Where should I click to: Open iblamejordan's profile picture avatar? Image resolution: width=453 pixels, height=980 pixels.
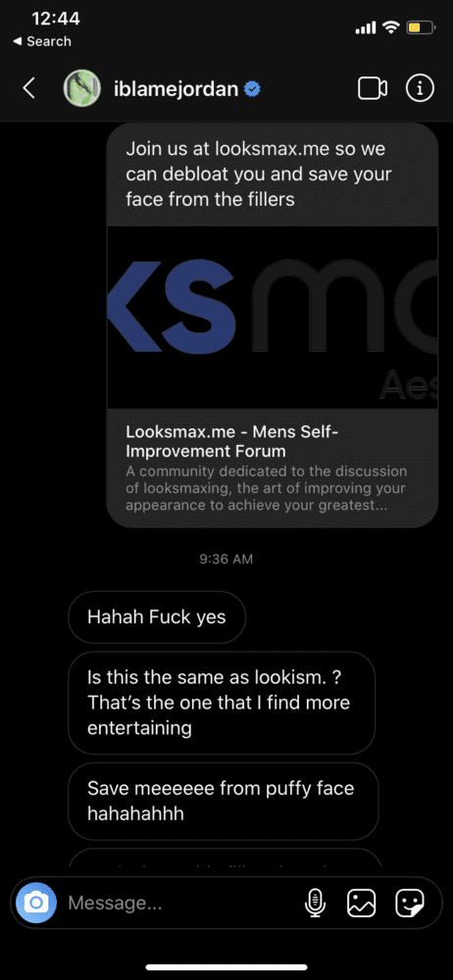pyautogui.click(x=82, y=89)
